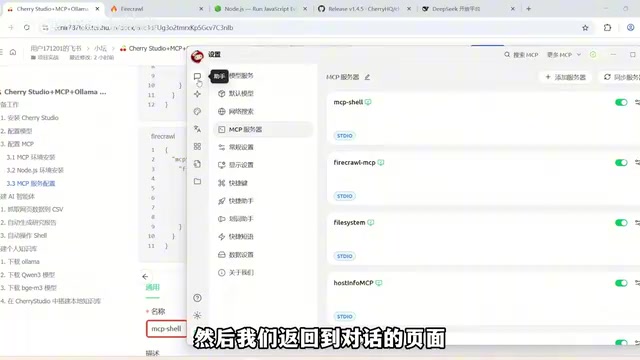Switch to the Node.js browser tab
Viewport: 640px width, 360px height.
pyautogui.click(x=261, y=9)
